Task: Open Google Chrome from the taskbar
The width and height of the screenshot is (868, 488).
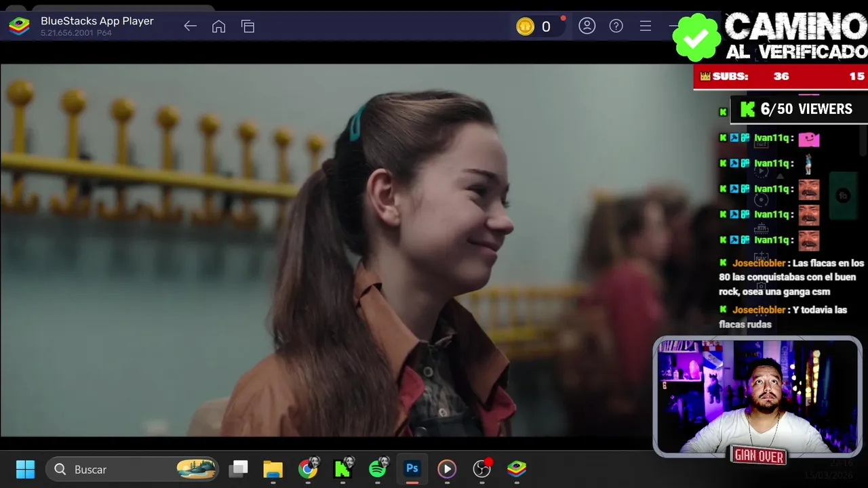Action: pos(308,469)
